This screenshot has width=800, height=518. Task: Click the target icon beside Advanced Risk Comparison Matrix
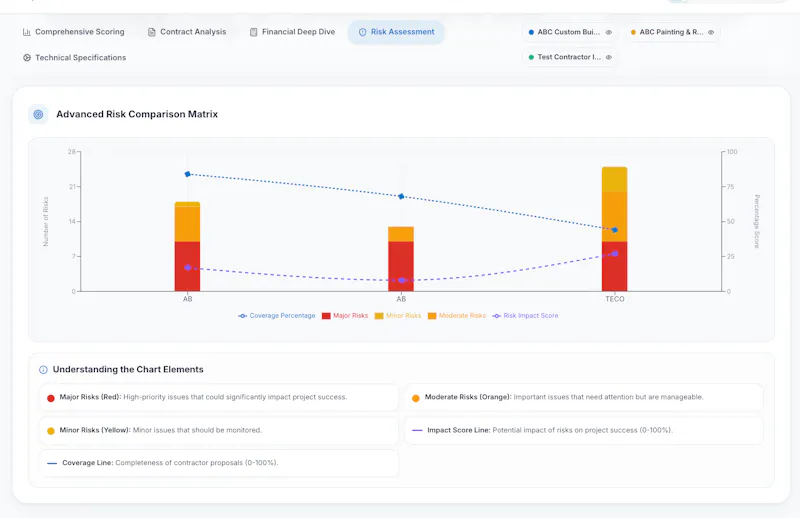tap(38, 114)
